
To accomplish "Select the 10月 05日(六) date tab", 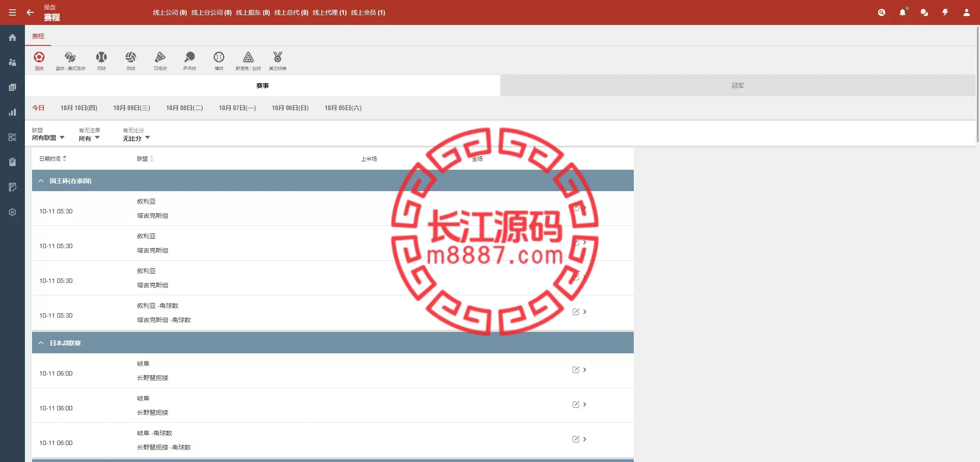I will (x=343, y=108).
